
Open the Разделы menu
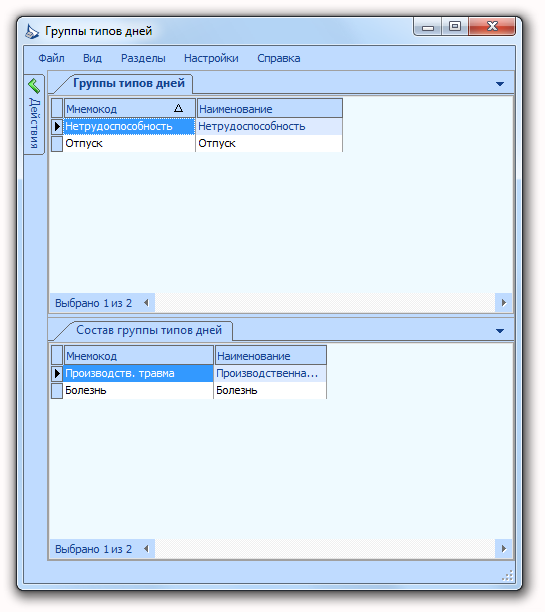click(x=143, y=58)
